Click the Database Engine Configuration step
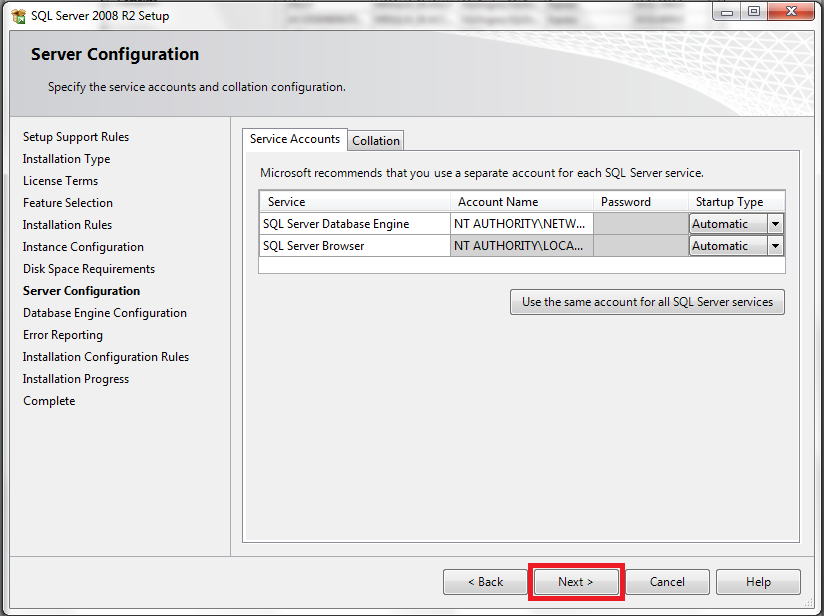The image size is (824, 616). [x=105, y=313]
